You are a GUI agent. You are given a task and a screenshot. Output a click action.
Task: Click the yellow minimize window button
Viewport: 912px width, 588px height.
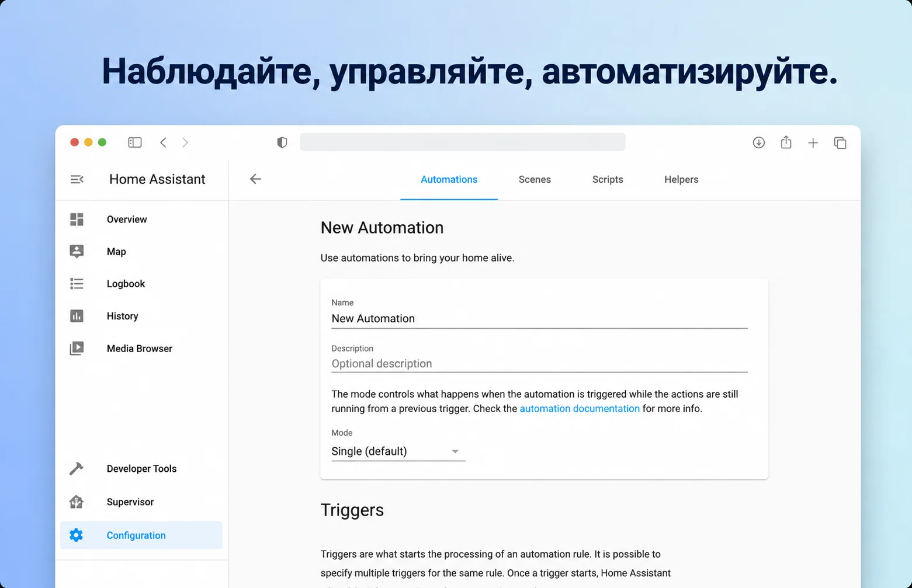88,142
